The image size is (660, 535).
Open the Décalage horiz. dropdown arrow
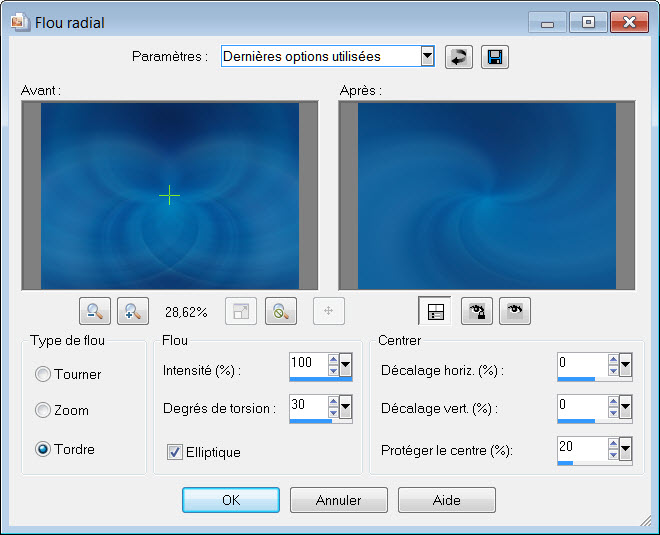pyautogui.click(x=625, y=365)
